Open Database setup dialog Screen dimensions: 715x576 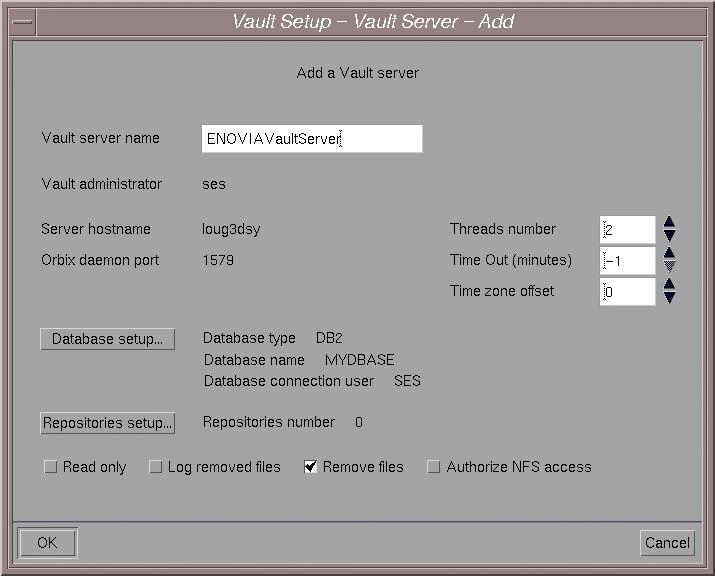tap(108, 339)
